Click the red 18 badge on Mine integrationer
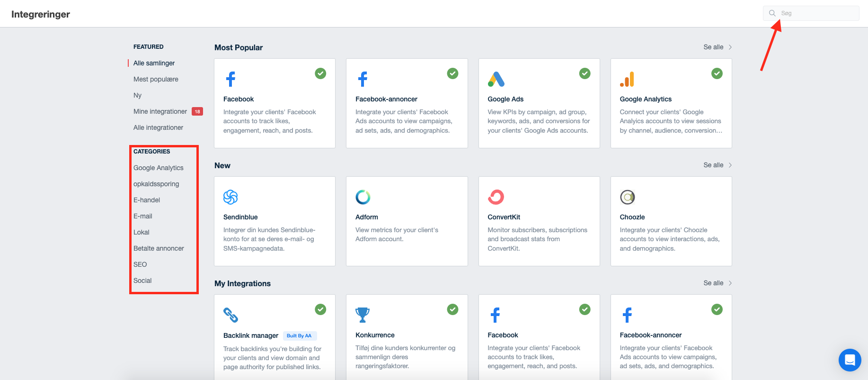 pyautogui.click(x=197, y=111)
